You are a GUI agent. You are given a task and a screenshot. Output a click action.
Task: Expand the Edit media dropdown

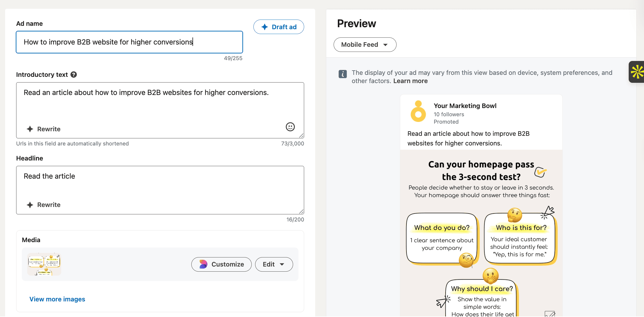[274, 264]
